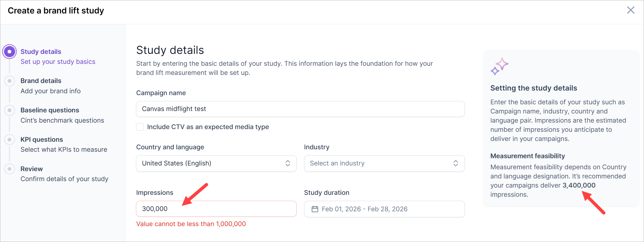644x242 pixels.
Task: Click the Brand details step circle icon
Action: pyautogui.click(x=9, y=81)
